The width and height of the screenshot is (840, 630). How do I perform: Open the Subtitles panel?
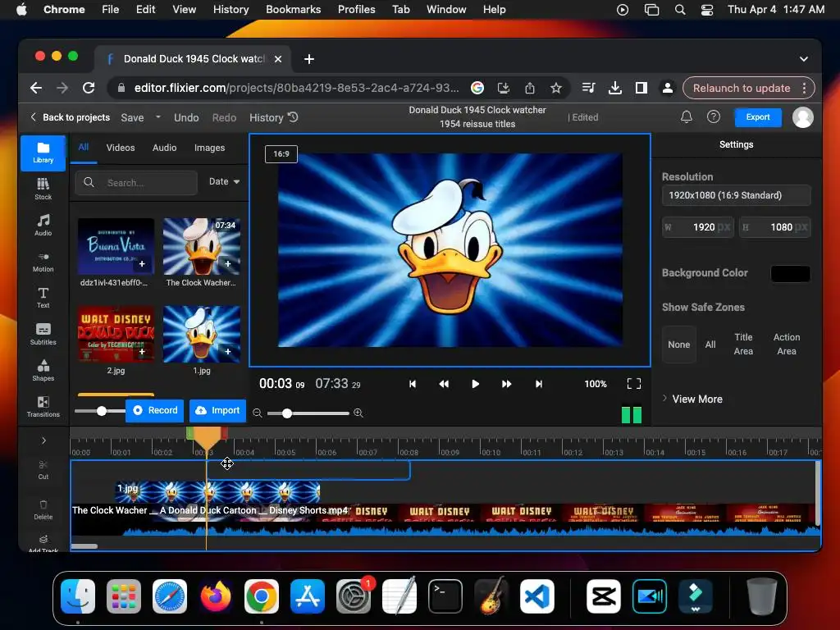43,334
